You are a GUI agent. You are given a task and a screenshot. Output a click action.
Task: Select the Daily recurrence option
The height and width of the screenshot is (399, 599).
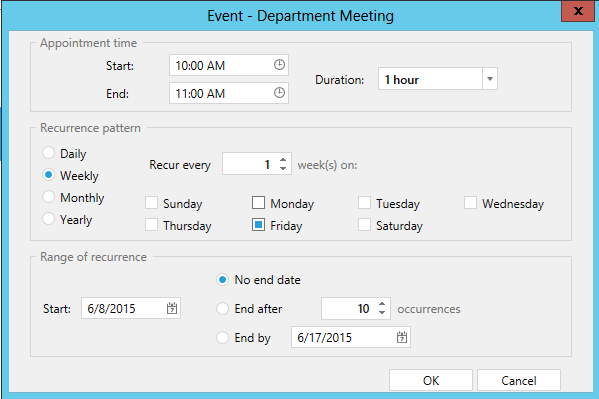point(49,152)
